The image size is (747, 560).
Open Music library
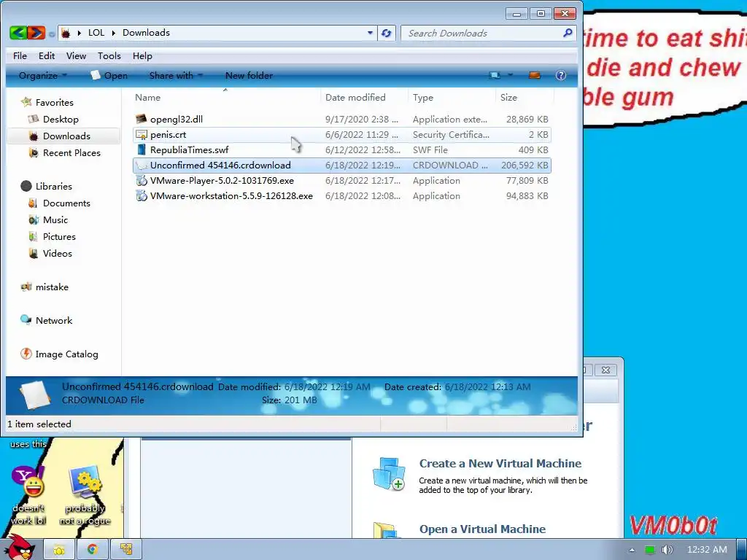pos(55,219)
